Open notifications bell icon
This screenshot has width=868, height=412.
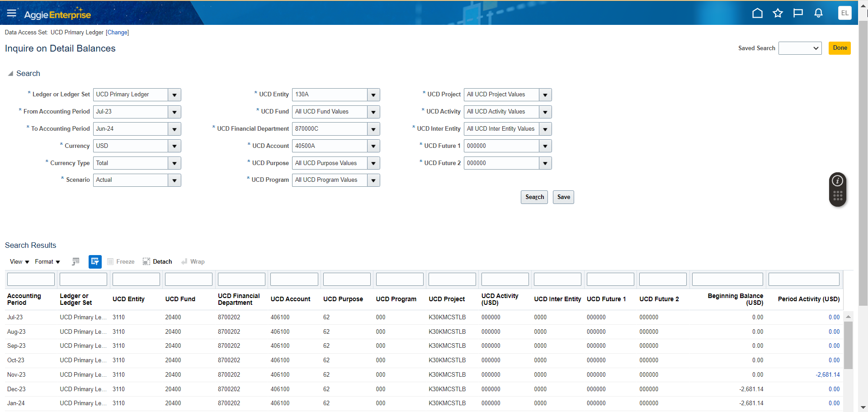[x=818, y=13]
